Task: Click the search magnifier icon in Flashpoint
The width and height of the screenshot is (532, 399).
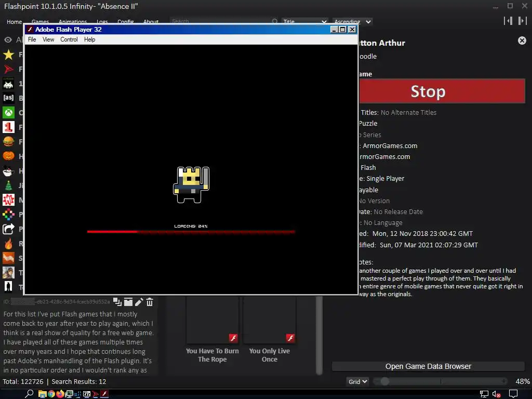Action: pyautogui.click(x=275, y=21)
